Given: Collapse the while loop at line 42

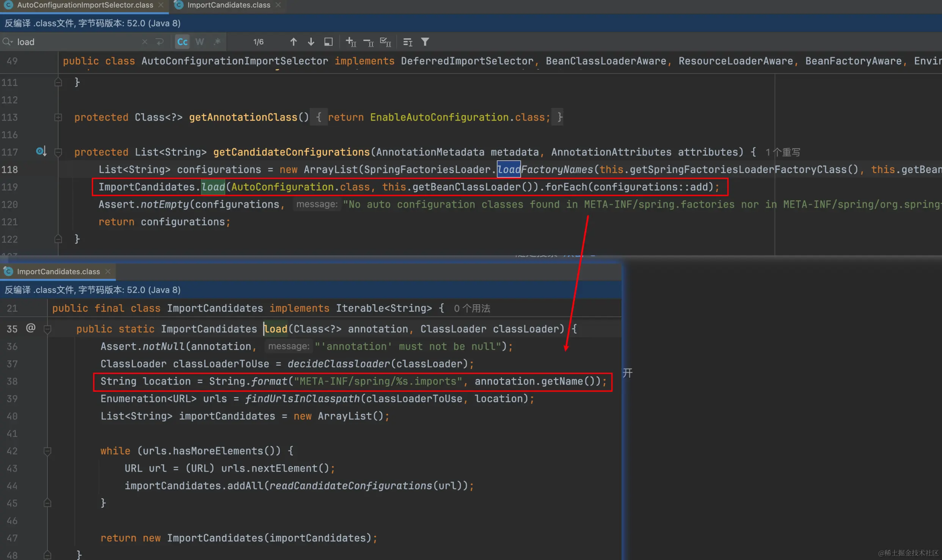Looking at the screenshot, I should (x=47, y=451).
